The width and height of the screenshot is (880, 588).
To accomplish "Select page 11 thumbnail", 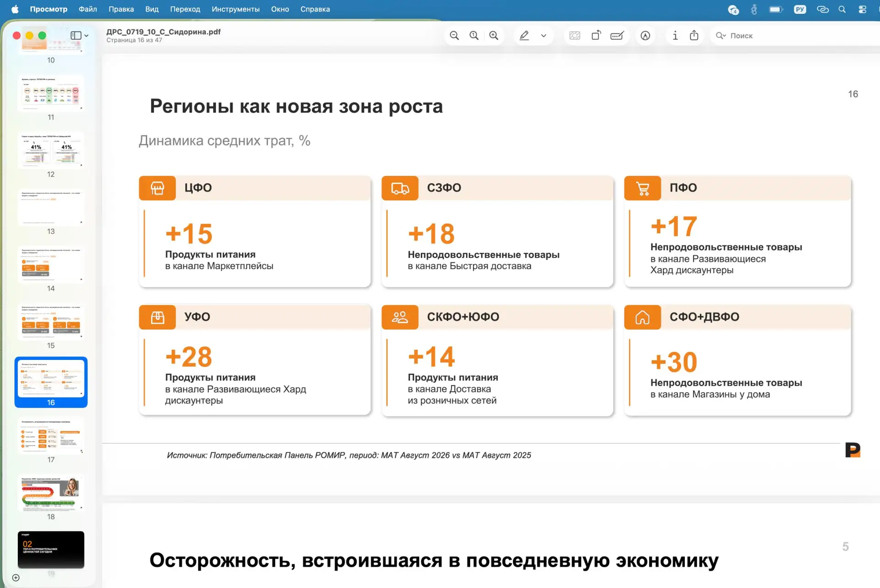I will (51, 93).
